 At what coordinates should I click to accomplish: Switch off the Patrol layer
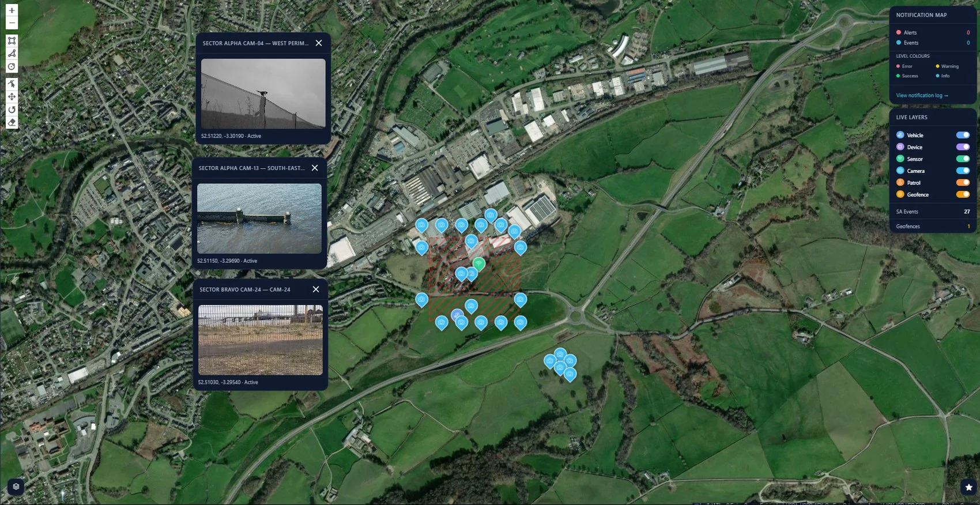pyautogui.click(x=963, y=183)
